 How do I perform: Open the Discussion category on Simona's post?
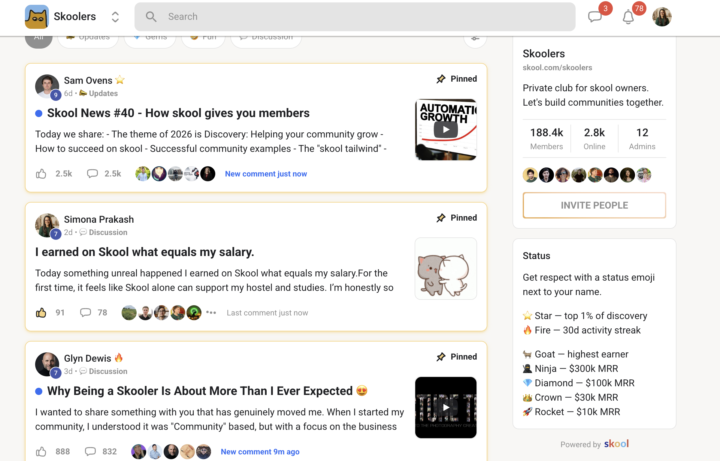(103, 232)
